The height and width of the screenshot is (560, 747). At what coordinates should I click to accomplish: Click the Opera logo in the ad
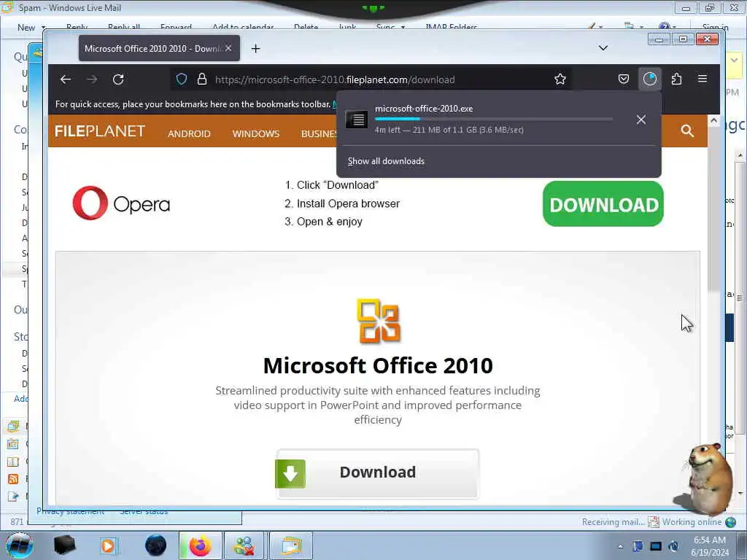(x=121, y=203)
